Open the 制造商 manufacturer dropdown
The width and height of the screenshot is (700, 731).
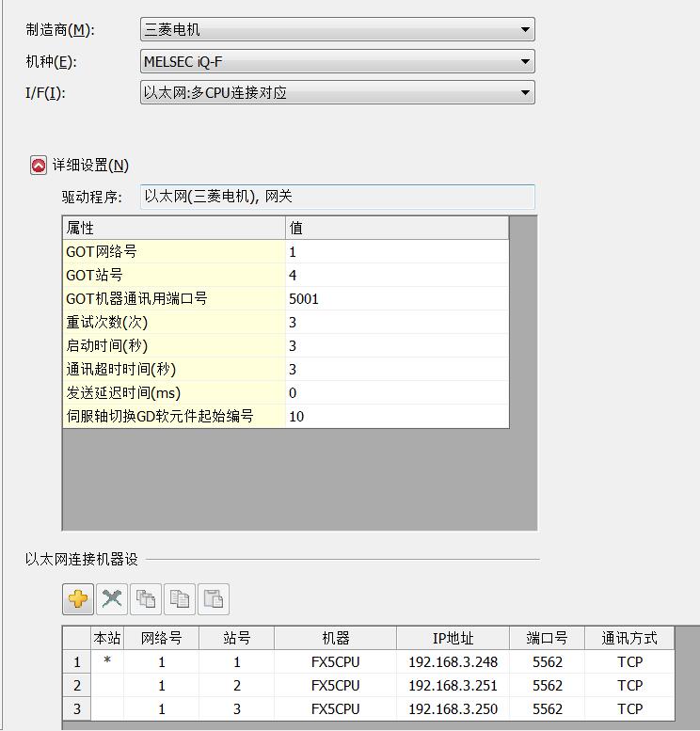click(x=337, y=30)
